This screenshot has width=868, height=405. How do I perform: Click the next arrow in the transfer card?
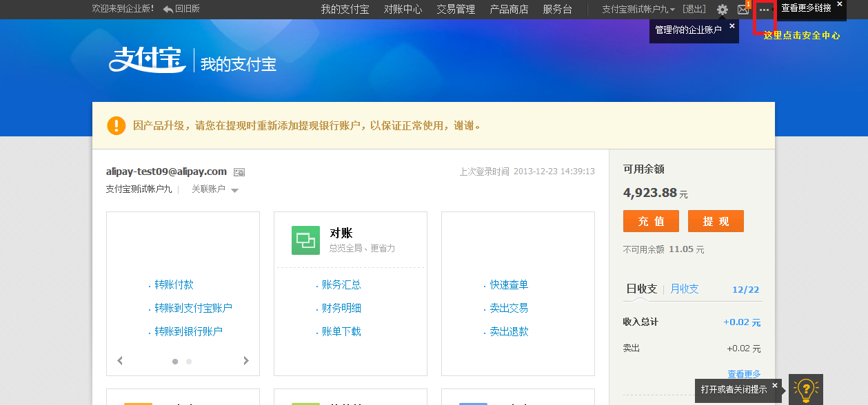point(246,360)
